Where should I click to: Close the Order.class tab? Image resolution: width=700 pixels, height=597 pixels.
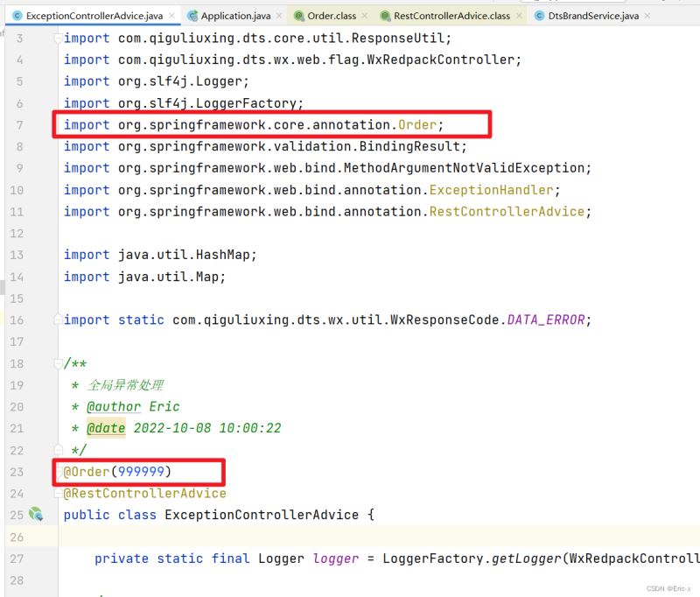pyautogui.click(x=365, y=16)
